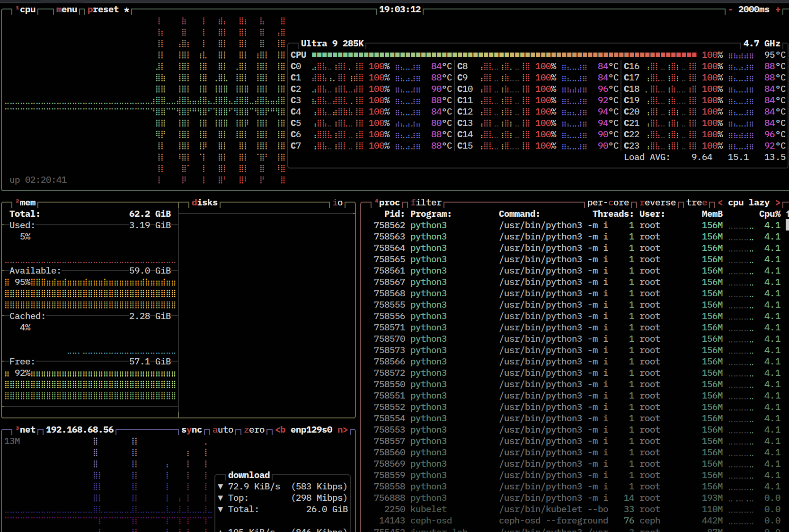Activate the process filter field
The height and width of the screenshot is (532, 789).
[x=426, y=203]
